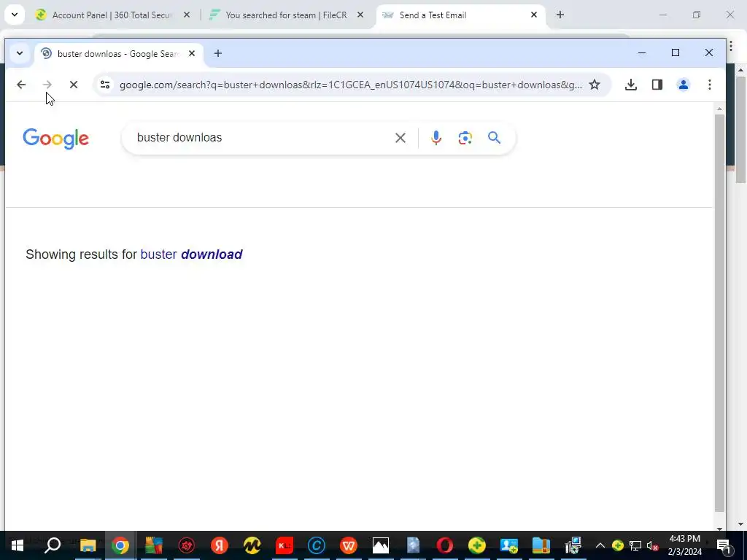747x560 pixels.
Task: Close the FileCR 'You searched for steam' tab
Action: tap(360, 15)
